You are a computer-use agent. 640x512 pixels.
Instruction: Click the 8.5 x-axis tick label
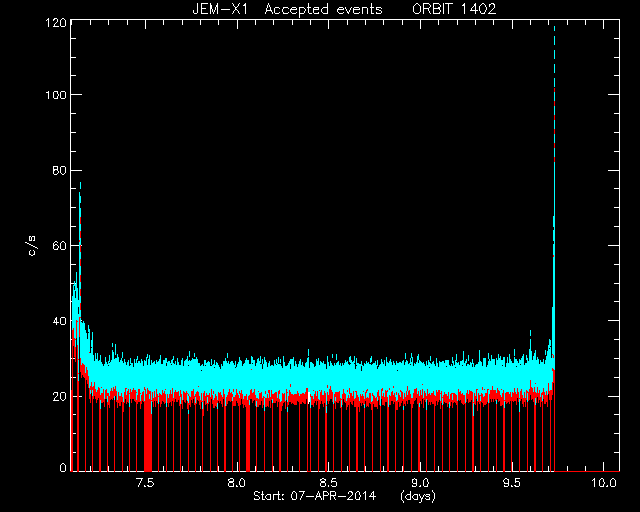(x=329, y=483)
